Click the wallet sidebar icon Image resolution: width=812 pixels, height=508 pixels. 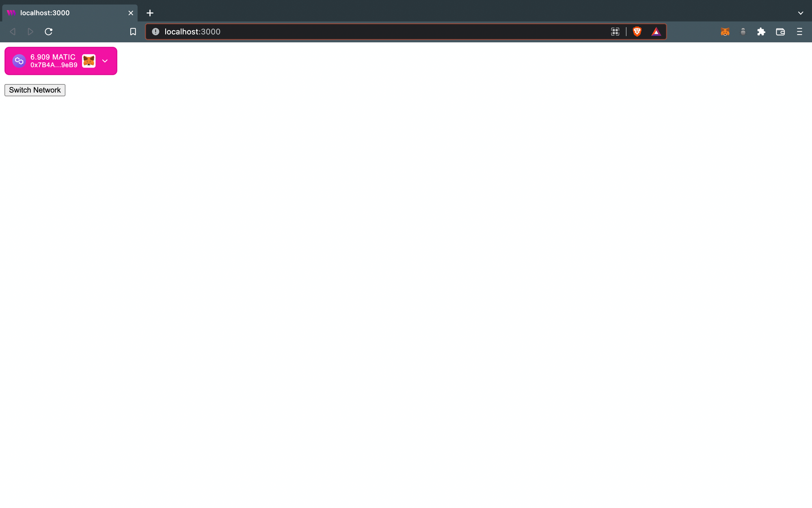[780, 32]
